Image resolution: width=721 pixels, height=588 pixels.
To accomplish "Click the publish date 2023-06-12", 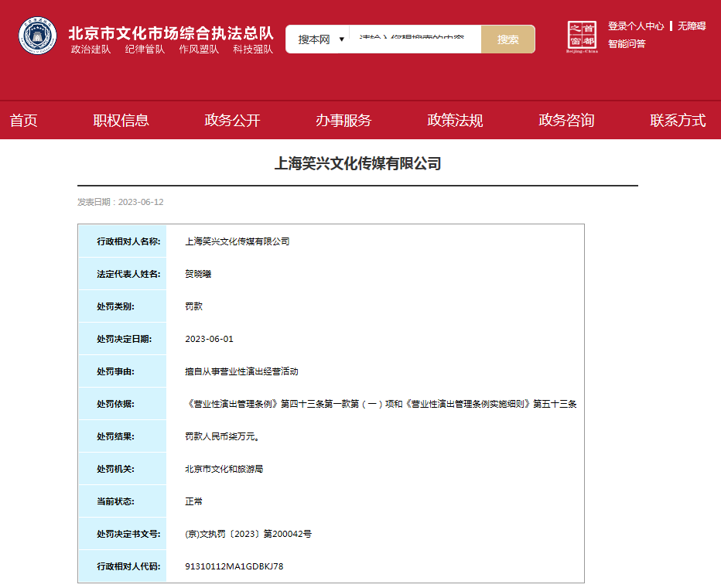I will pyautogui.click(x=141, y=202).
